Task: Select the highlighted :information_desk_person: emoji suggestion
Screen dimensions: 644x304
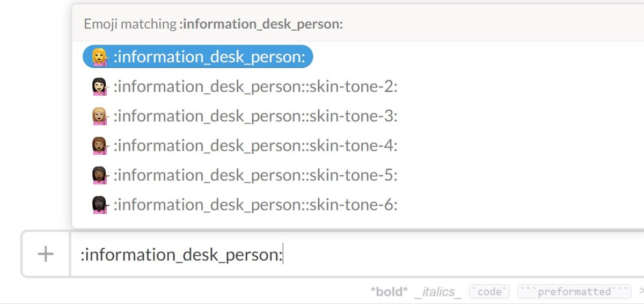Action: click(x=198, y=56)
